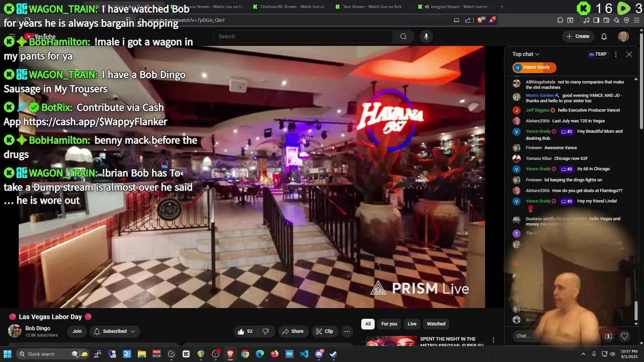Viewport: 644px width, 362px height.
Task: Click chat author Tomasz Klisz
Action: click(x=539, y=158)
